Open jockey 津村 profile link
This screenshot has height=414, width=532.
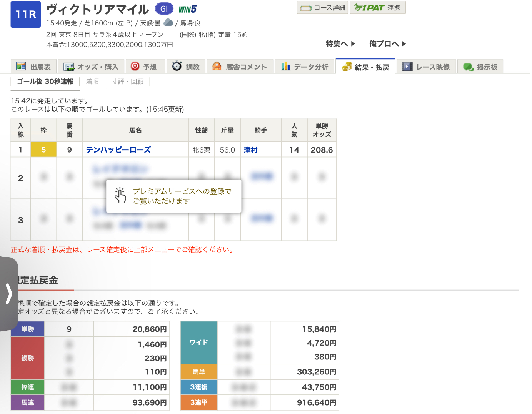click(250, 150)
